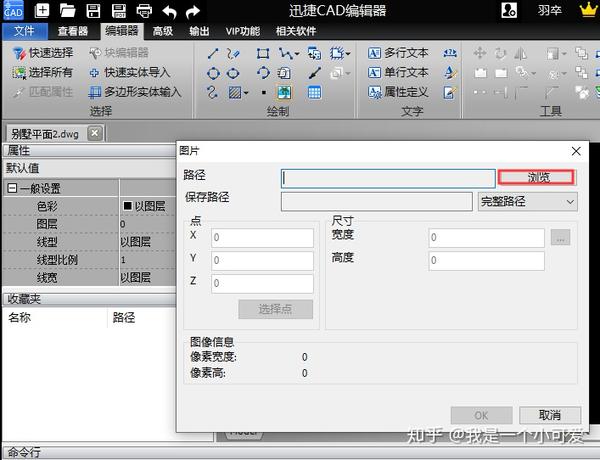Close the 图片 dialog
Screen dimensions: 600x460
[576, 151]
